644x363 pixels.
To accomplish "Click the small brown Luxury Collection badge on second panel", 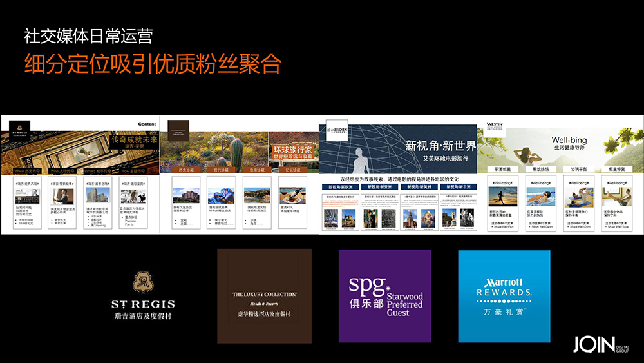I will pos(178,130).
